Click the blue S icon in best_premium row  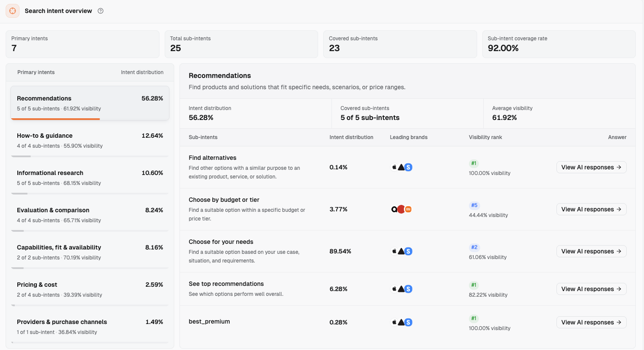(x=408, y=322)
